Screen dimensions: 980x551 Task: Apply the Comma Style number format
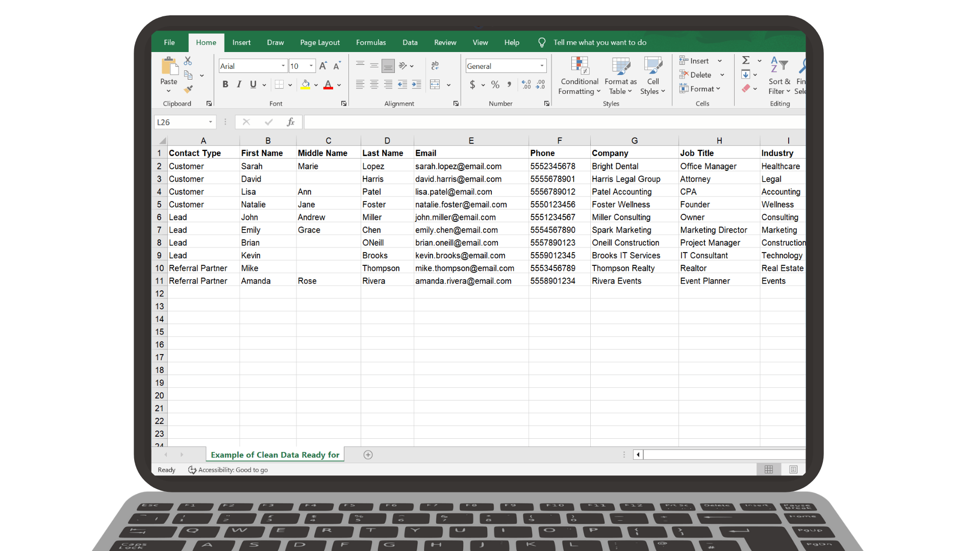(509, 85)
